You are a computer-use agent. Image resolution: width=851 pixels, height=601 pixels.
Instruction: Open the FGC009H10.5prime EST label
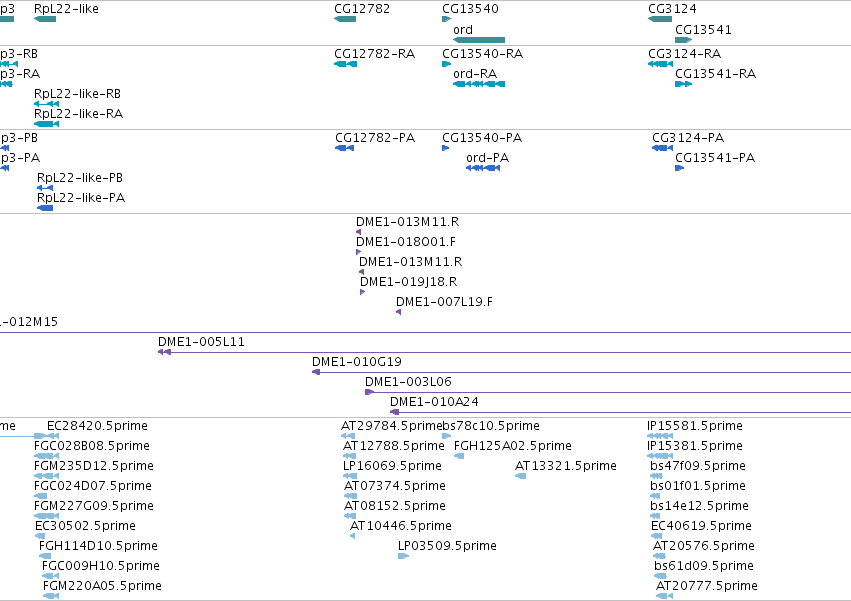tap(101, 566)
